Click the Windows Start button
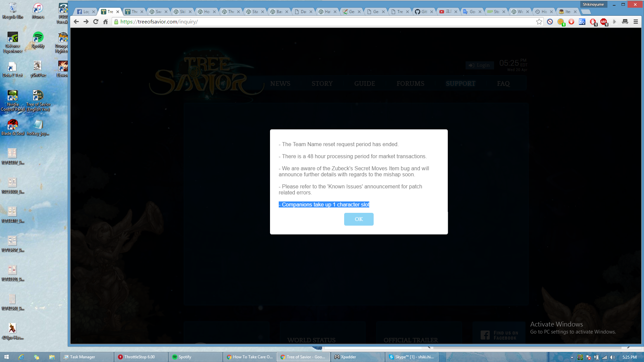Viewport: 644px width, 362px height. [x=6, y=357]
